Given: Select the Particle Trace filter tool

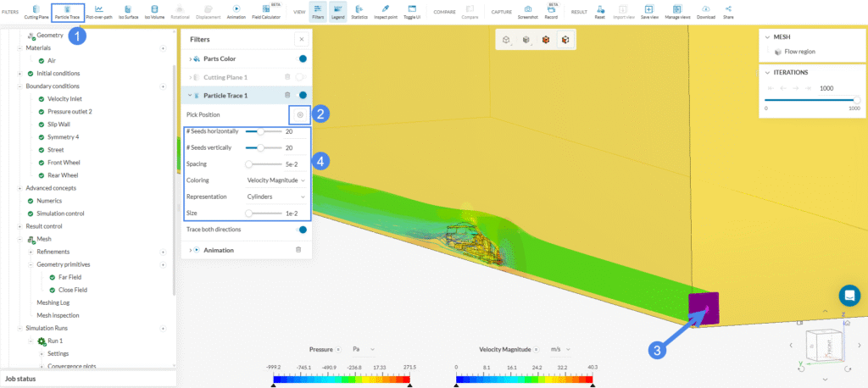Looking at the screenshot, I should point(67,12).
